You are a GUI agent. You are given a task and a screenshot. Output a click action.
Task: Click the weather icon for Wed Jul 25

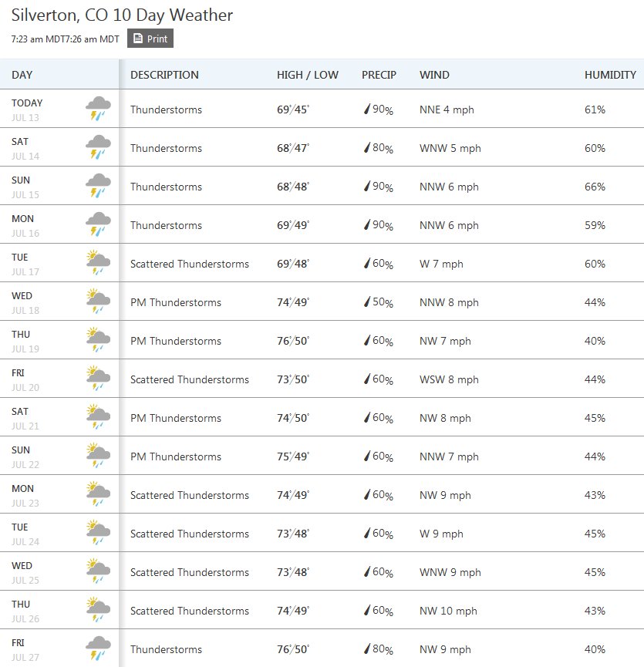click(98, 571)
